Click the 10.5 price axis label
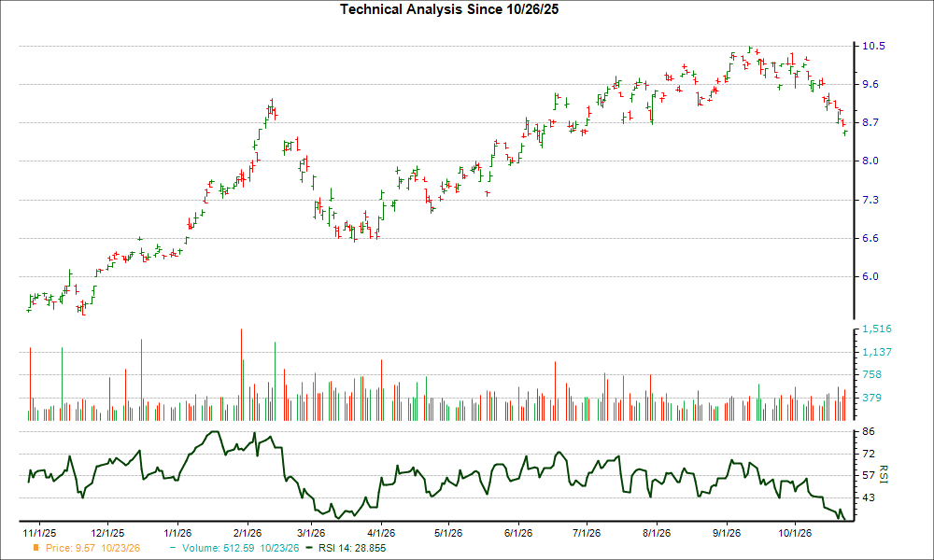This screenshot has width=934, height=560. (873, 46)
